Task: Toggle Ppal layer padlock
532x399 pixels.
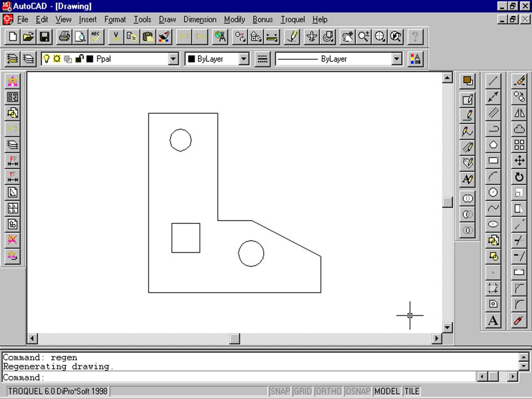Action: pos(79,59)
